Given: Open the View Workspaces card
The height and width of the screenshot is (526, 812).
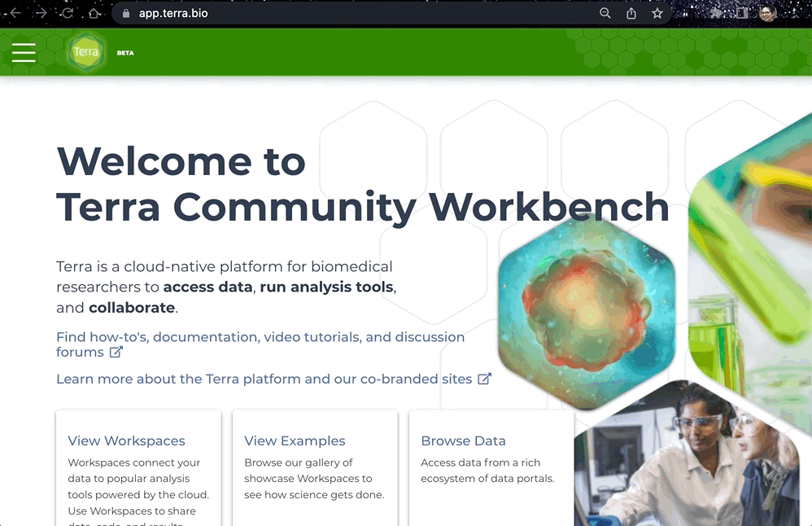Looking at the screenshot, I should click(138, 468).
